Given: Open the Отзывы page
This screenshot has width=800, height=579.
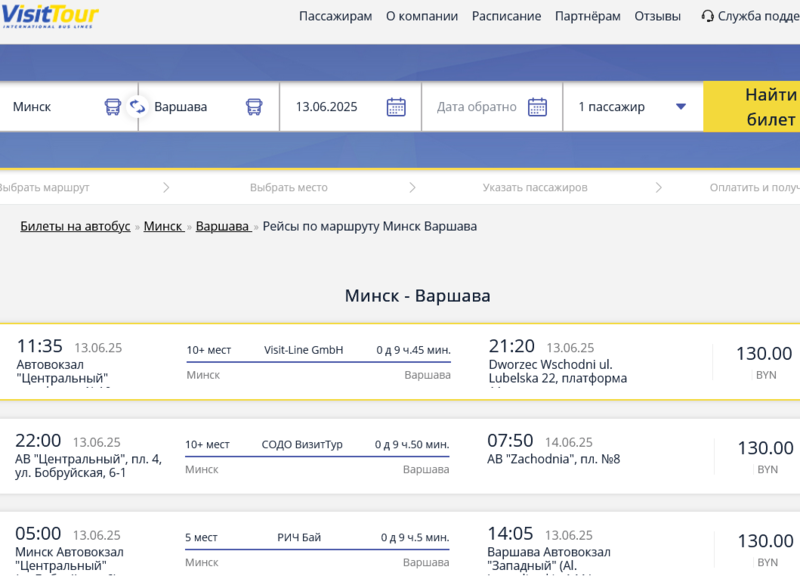Looking at the screenshot, I should [x=657, y=16].
